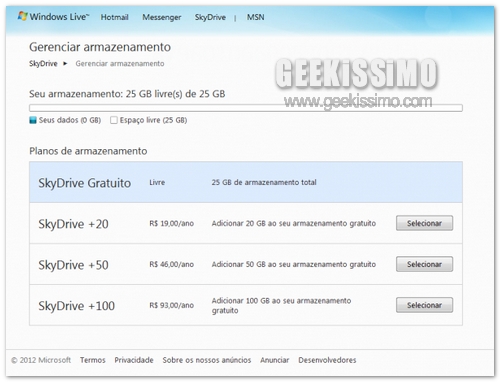Open SkyDrive from the top navigation
Viewport: 500px width, 382px height.
point(210,17)
